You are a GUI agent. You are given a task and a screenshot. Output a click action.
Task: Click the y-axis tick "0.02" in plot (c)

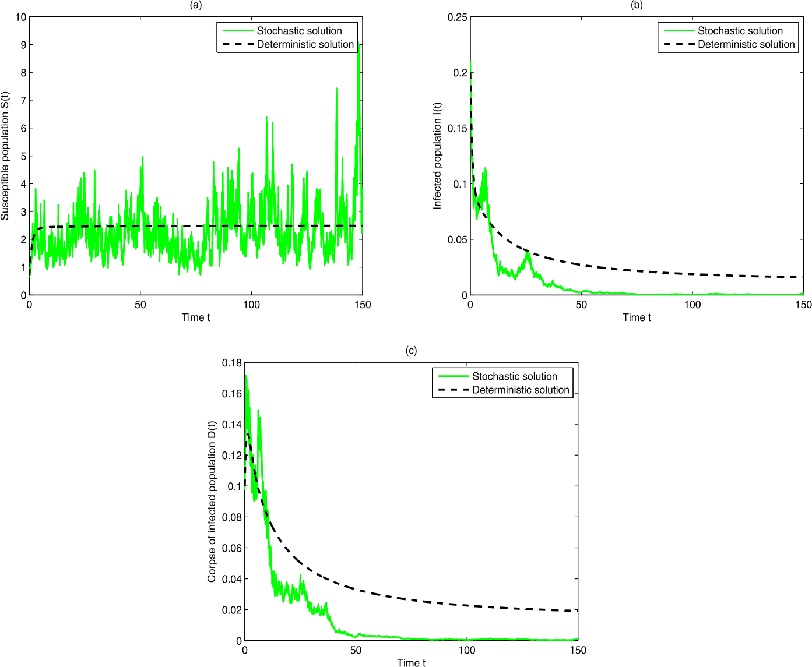pyautogui.click(x=232, y=610)
